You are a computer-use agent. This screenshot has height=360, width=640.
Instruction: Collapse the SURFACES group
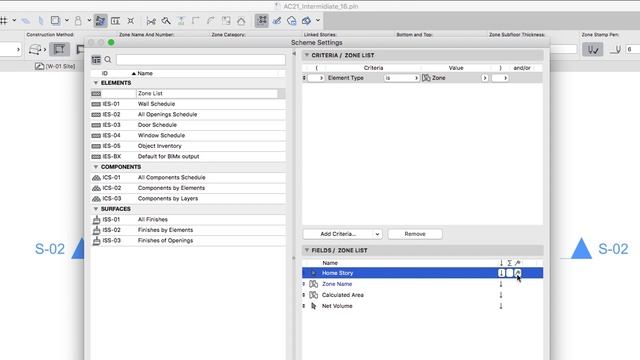pos(96,209)
